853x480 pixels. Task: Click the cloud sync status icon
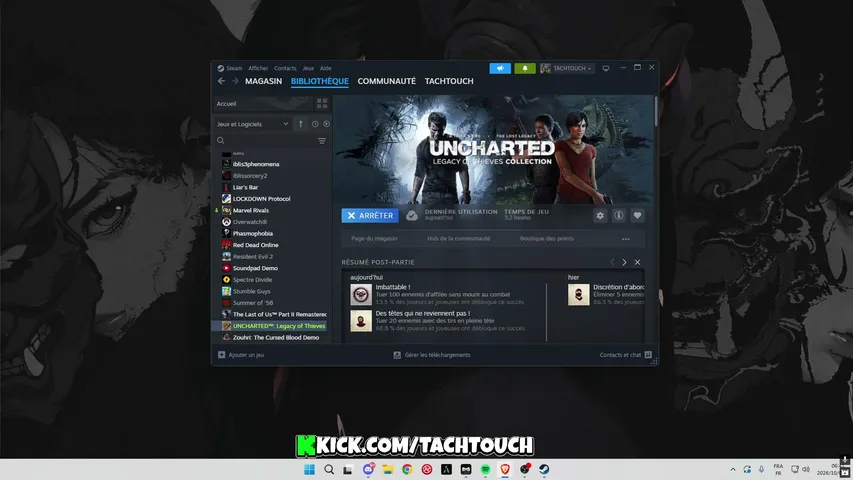point(412,216)
